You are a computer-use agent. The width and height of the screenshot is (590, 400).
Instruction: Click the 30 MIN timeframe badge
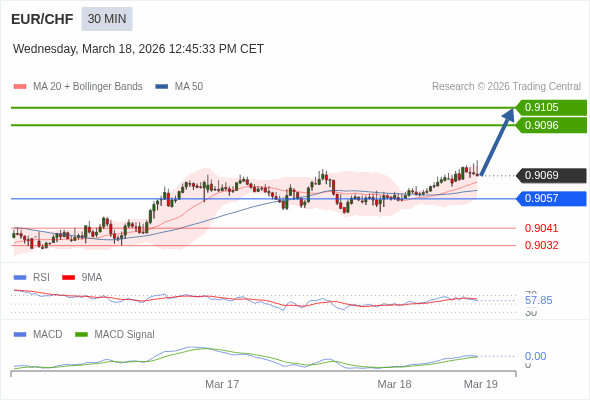click(107, 19)
